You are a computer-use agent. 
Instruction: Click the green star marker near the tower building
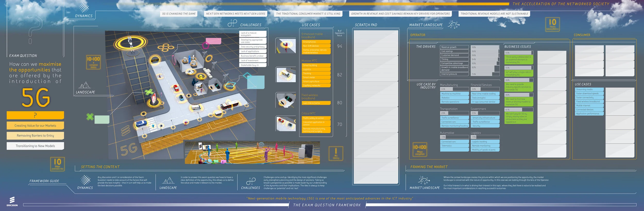pyautogui.click(x=149, y=92)
